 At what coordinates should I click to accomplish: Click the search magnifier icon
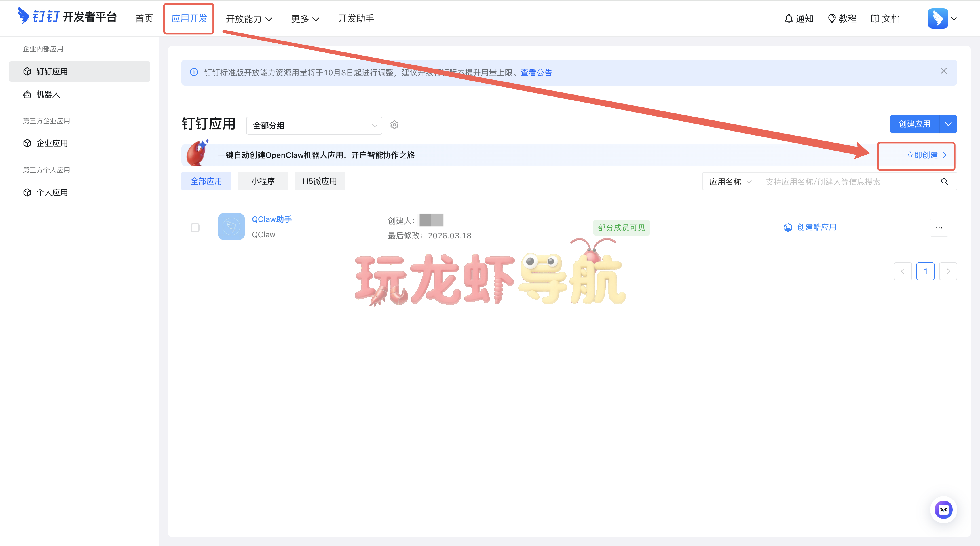click(x=945, y=182)
